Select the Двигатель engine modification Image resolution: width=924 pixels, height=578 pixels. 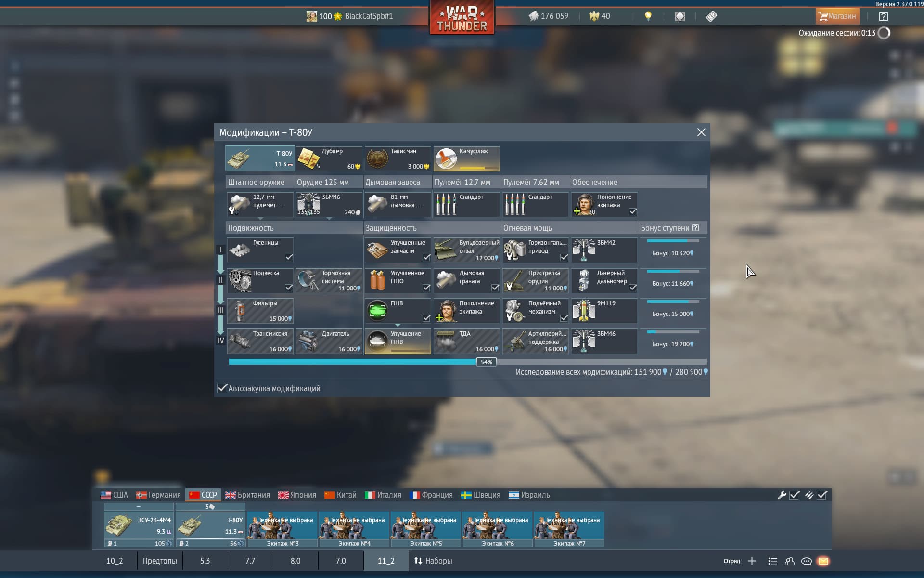[x=329, y=341]
